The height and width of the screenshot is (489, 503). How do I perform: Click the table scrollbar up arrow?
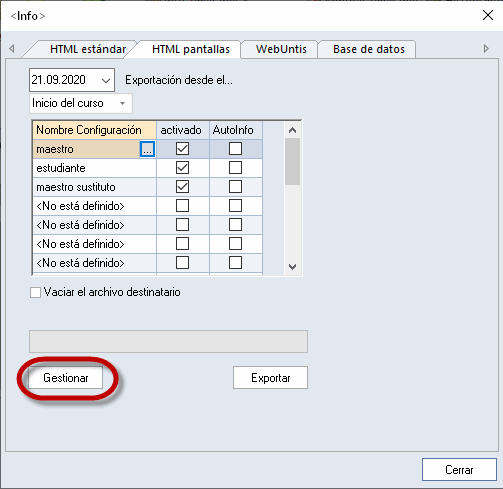[292, 130]
